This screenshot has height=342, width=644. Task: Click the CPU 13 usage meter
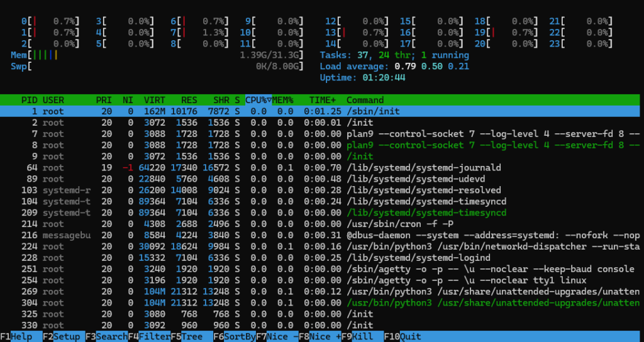pyautogui.click(x=357, y=33)
